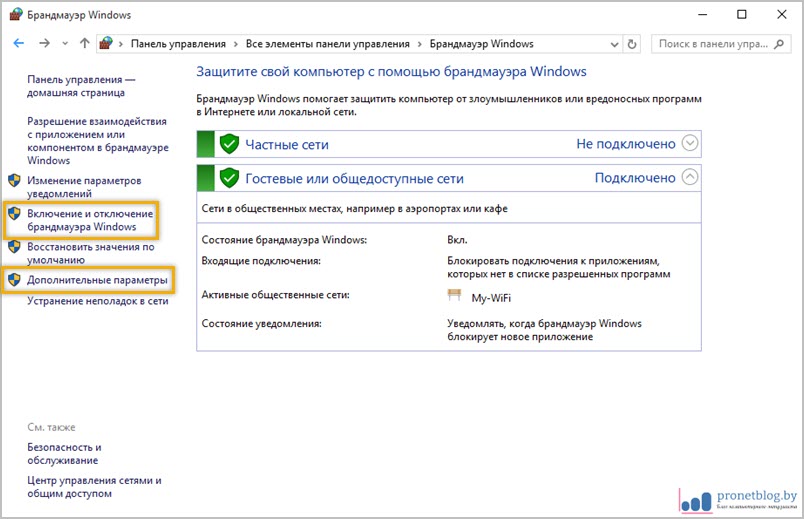Open Включение и отключение брандмауэра Windows
Screen dimensions: 804x519
tap(90, 221)
